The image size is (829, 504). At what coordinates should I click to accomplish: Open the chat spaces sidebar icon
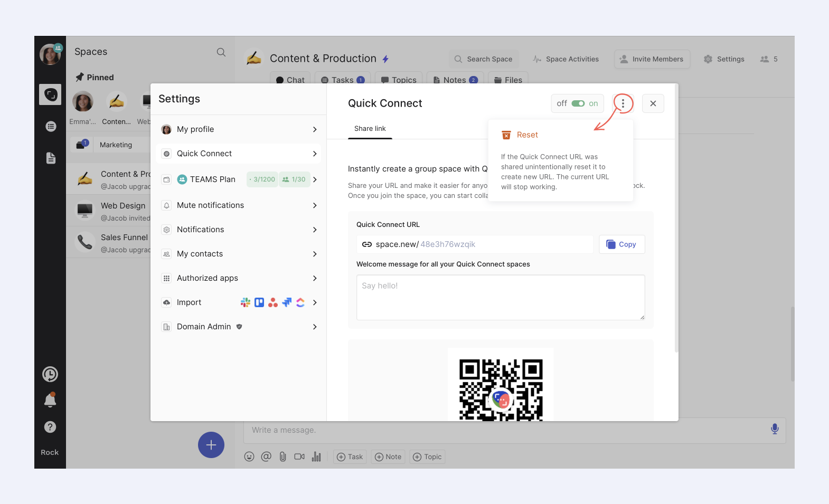pyautogui.click(x=50, y=94)
